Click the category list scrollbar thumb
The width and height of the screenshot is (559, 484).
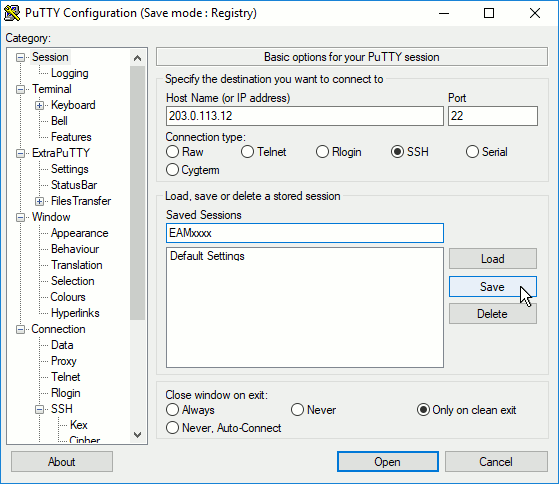[x=137, y=193]
